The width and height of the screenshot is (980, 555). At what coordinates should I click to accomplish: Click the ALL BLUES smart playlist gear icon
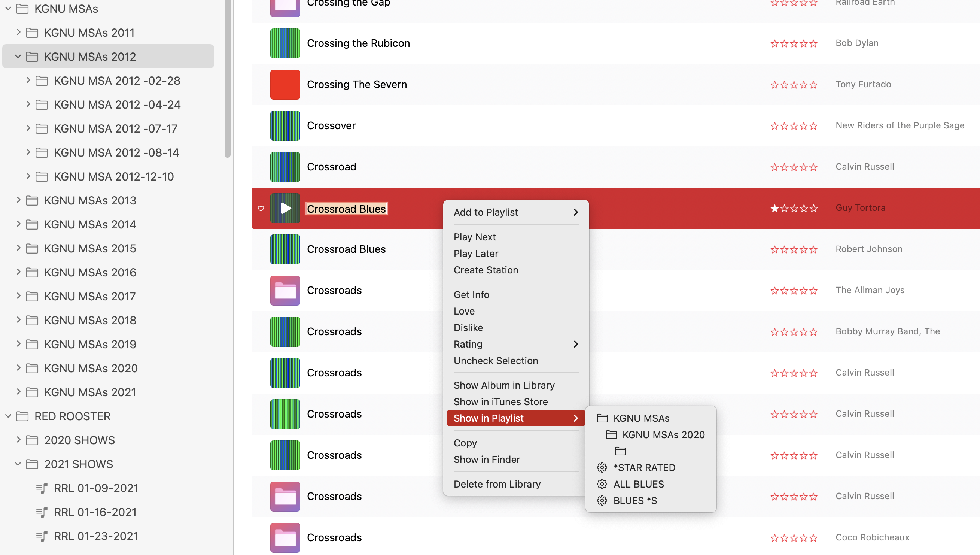pos(602,484)
